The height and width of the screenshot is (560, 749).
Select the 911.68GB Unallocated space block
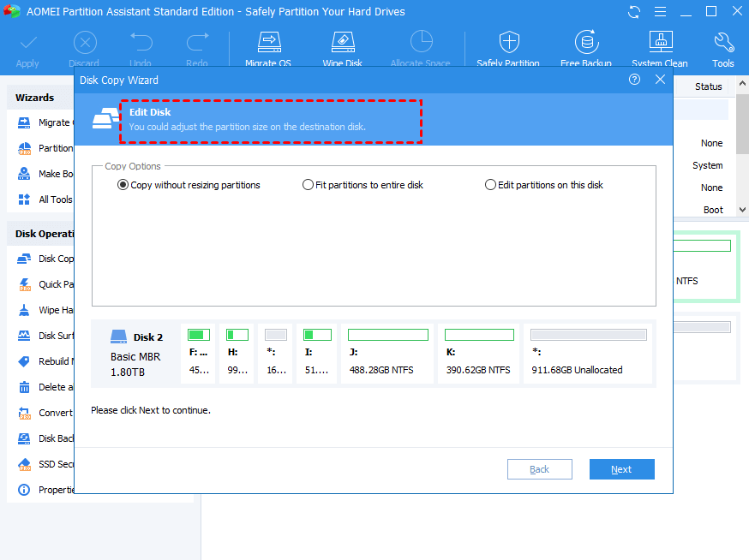tap(588, 354)
